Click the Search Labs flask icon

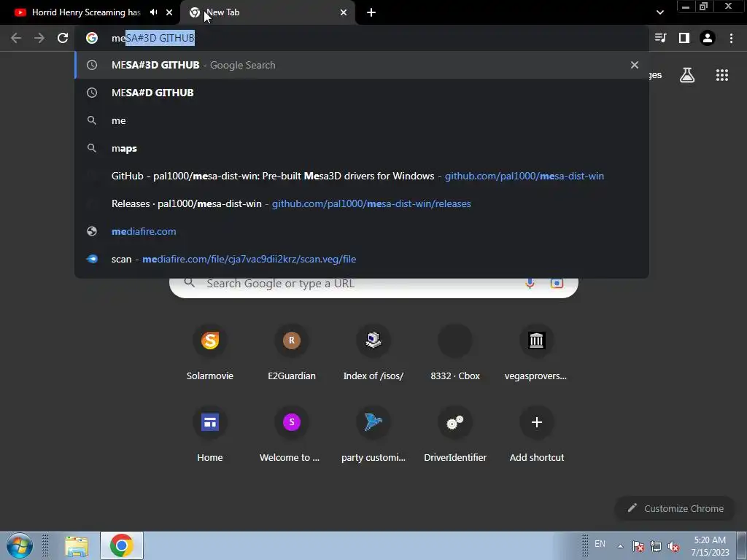click(687, 75)
